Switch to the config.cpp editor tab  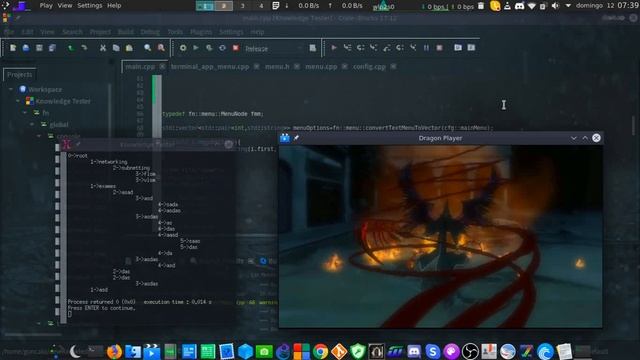[x=369, y=67]
